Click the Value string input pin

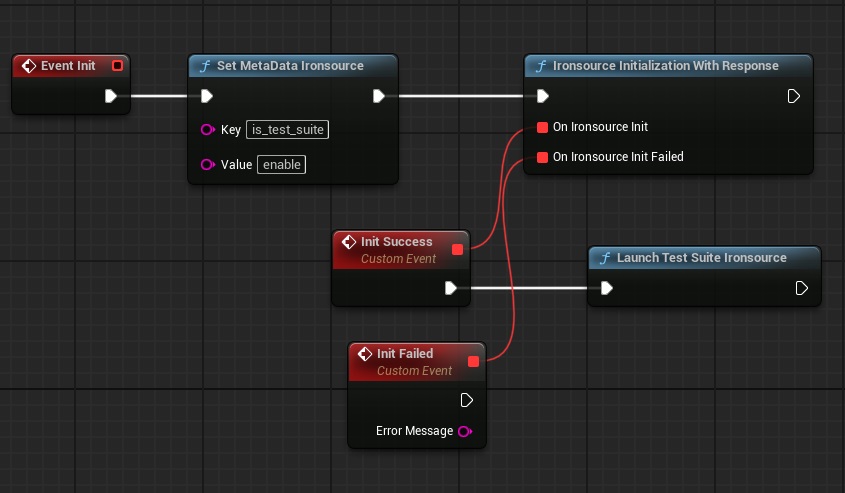pos(207,164)
